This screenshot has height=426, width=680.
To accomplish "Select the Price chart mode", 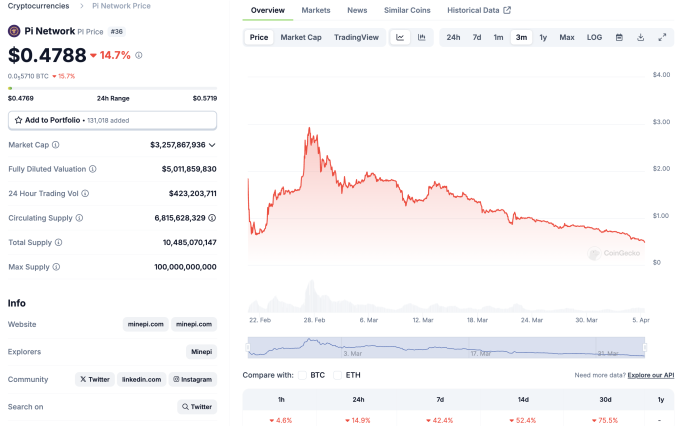I will tap(259, 37).
